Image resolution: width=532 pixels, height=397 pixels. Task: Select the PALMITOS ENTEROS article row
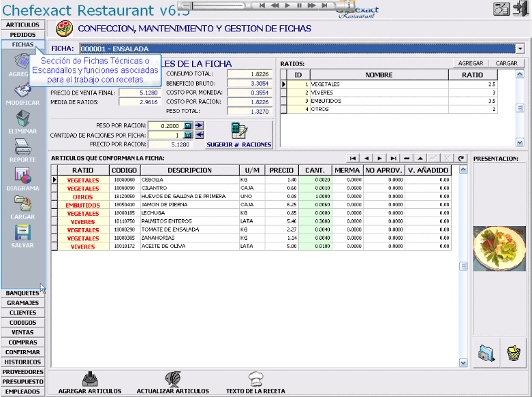point(251,221)
